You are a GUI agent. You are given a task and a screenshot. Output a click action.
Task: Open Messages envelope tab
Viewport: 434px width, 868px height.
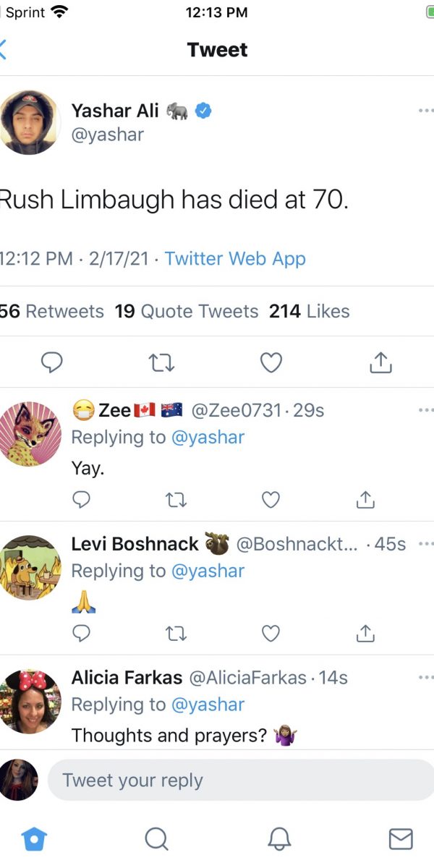[x=401, y=838]
